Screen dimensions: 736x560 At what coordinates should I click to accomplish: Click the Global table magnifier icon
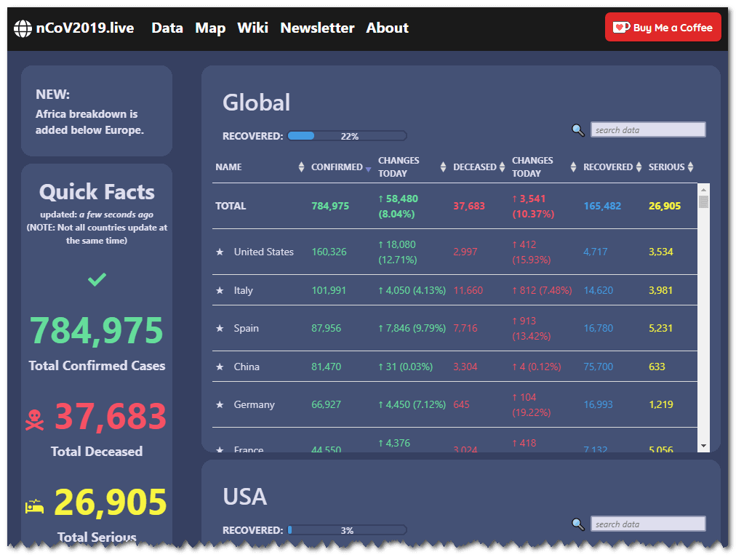pyautogui.click(x=578, y=130)
